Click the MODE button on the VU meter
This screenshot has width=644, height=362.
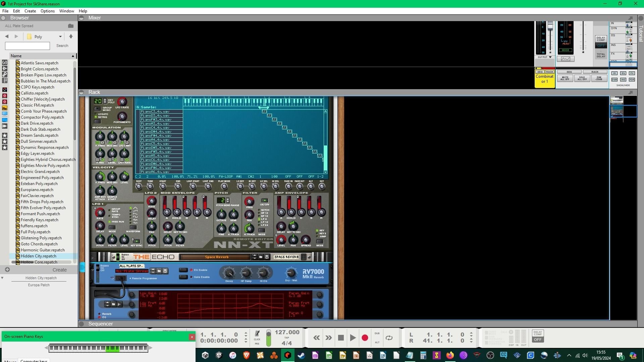(x=566, y=50)
